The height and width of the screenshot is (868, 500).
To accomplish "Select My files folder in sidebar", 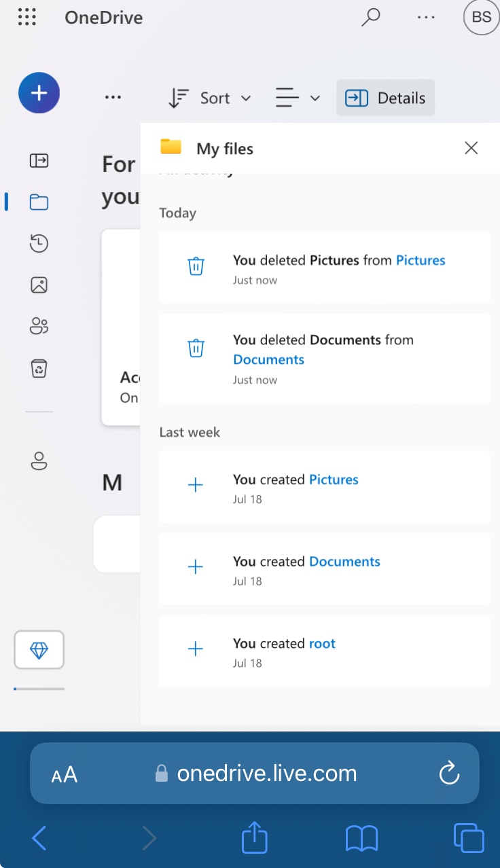I will tap(39, 202).
